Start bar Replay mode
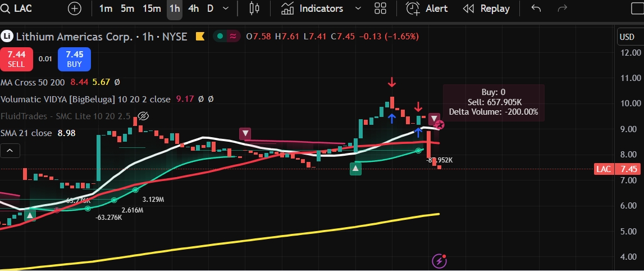 point(486,8)
